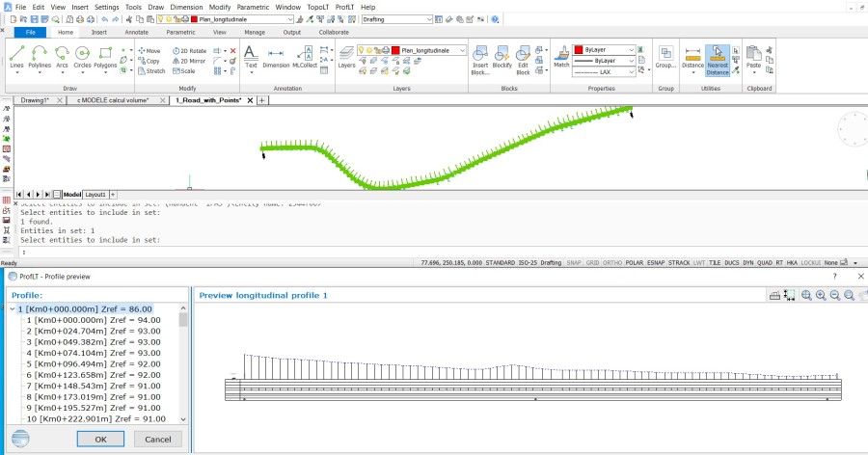Viewport: 868px width, 455px height.
Task: Open LAX lineweight dropdown
Action: tap(631, 72)
